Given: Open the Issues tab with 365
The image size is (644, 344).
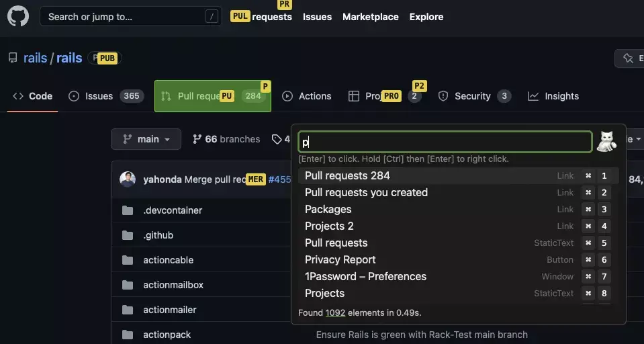Looking at the screenshot, I should (105, 96).
